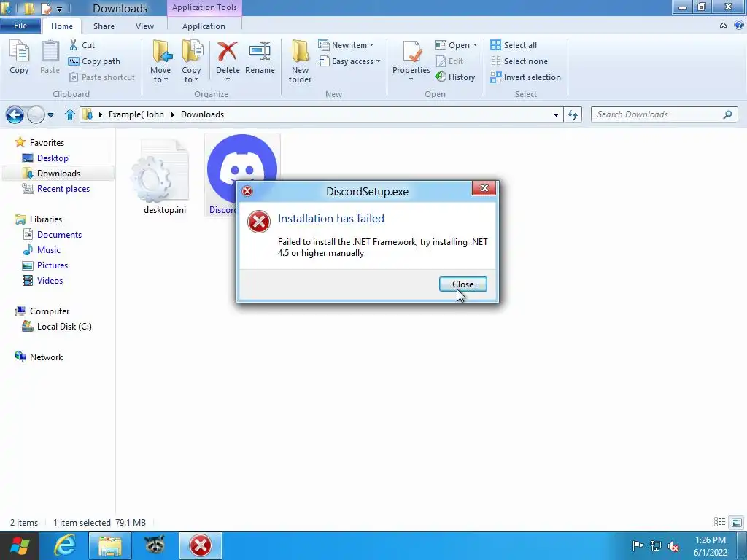This screenshot has height=560, width=747.
Task: Open the Copy to menu
Action: click(x=191, y=61)
